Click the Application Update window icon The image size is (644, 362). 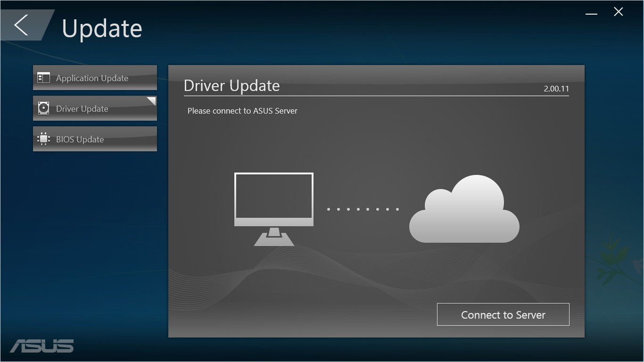(43, 78)
